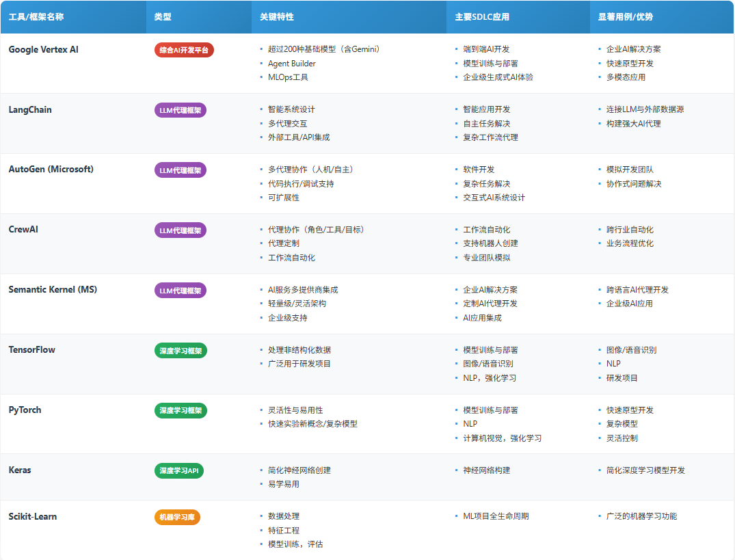Click the 综合AI开发平台 red badge
Viewport: 735px width, 560px height.
click(184, 50)
